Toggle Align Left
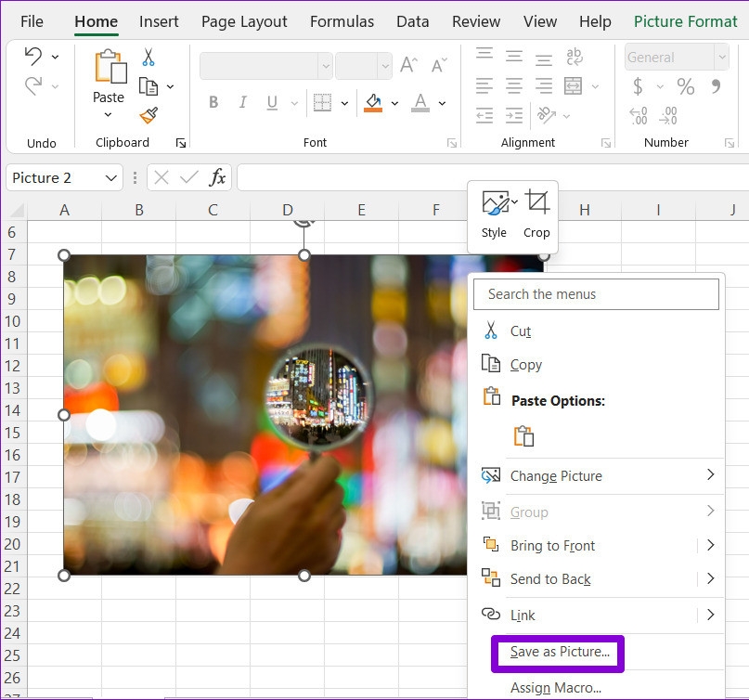 coord(484,86)
